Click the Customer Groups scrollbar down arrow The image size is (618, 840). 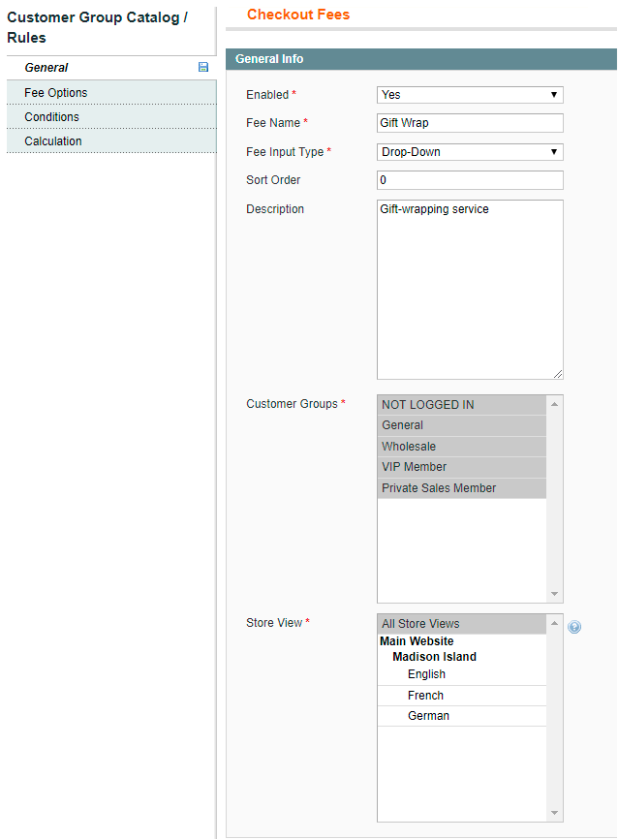pyautogui.click(x=555, y=594)
